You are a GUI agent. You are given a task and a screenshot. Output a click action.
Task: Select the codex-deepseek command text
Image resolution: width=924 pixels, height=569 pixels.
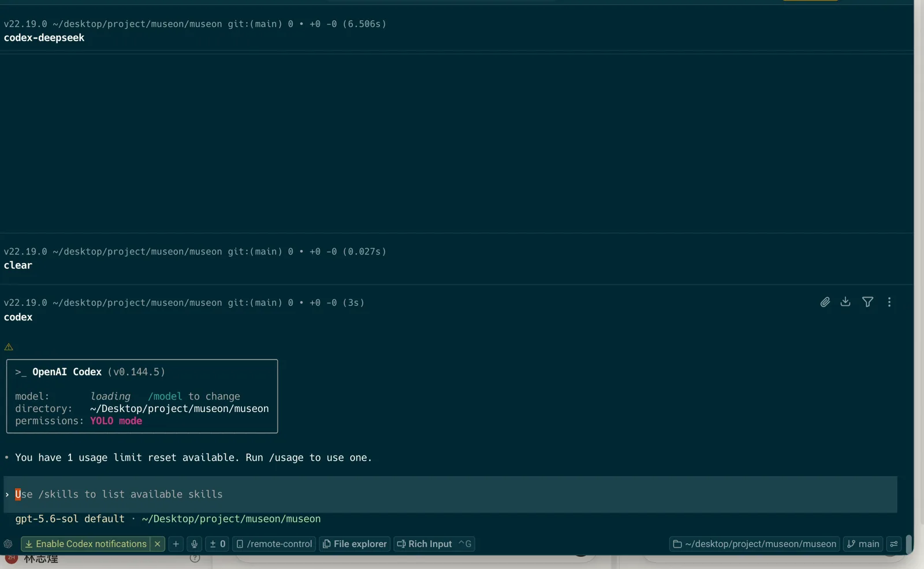(44, 38)
